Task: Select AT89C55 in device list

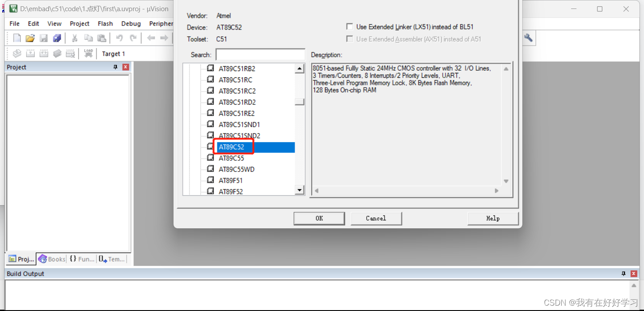Action: pos(231,158)
